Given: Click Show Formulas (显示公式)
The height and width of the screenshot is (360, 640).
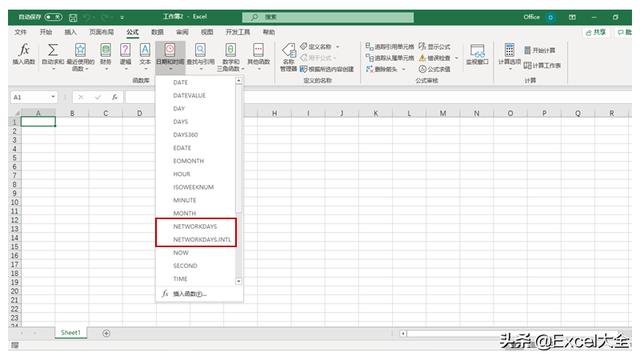Looking at the screenshot, I should pos(434,46).
